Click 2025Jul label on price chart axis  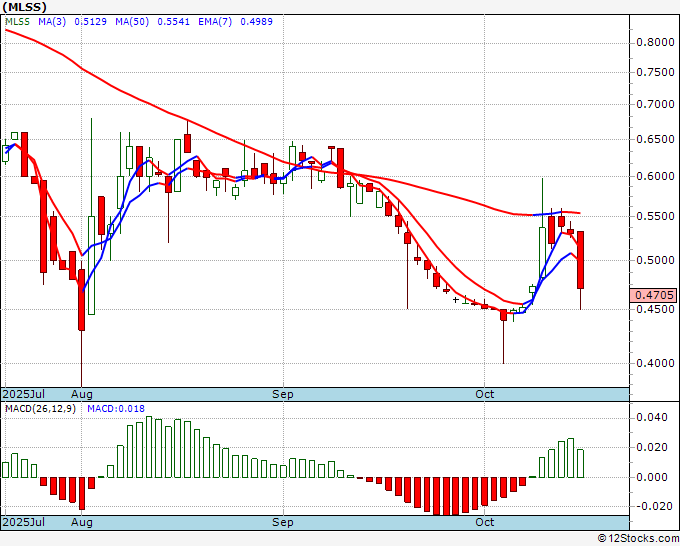(x=24, y=394)
